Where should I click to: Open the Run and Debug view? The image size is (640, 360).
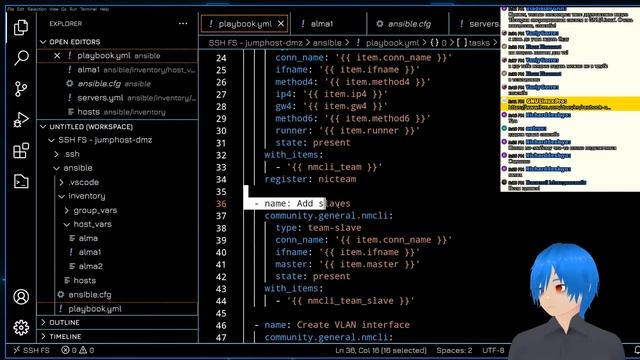[21, 120]
